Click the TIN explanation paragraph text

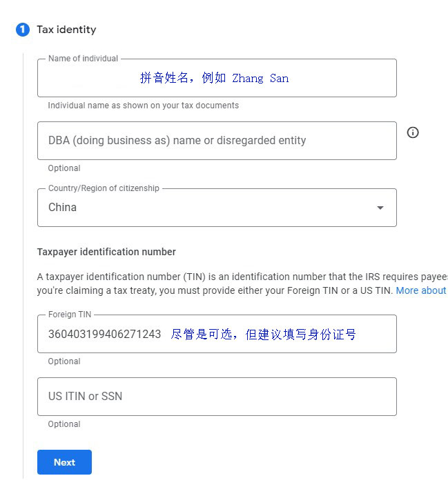242,284
